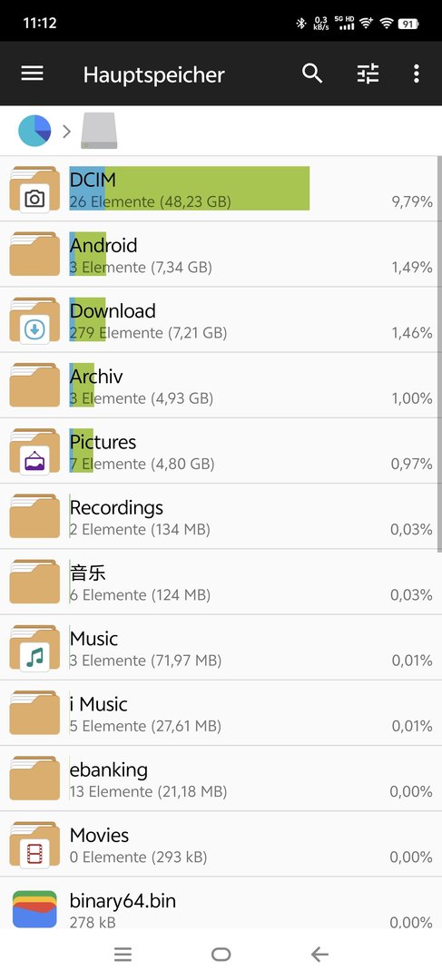Open the Pictures folder icon
442x980 pixels.
[34, 451]
